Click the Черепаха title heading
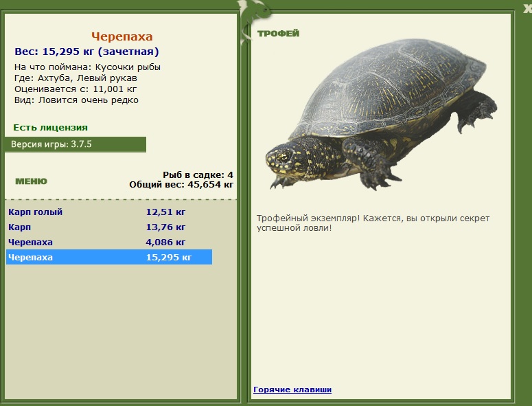Viewport: 532px width, 406px height. 122,36
